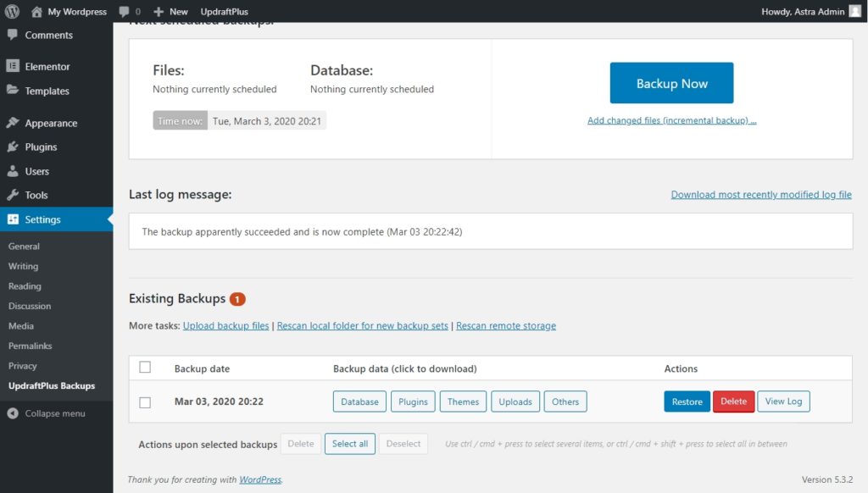
Task: Open Media settings submenu
Action: tap(21, 326)
